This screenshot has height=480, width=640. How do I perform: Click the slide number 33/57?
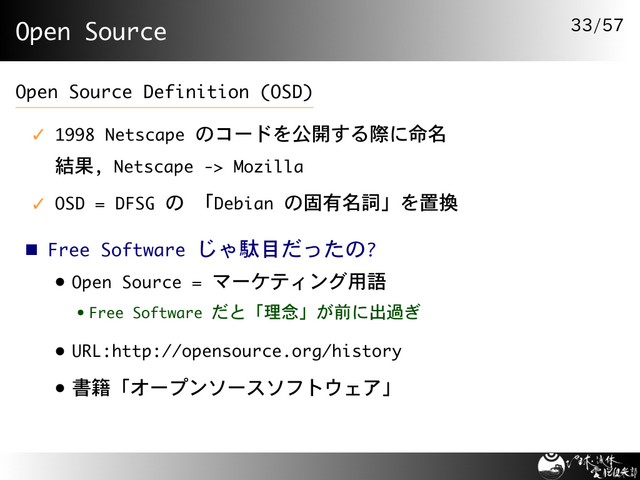pos(597,24)
